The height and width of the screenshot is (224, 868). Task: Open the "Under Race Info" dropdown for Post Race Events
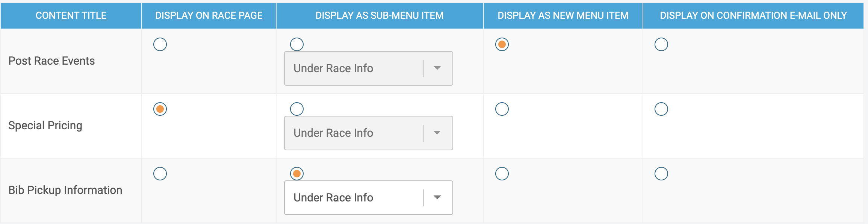coord(367,68)
